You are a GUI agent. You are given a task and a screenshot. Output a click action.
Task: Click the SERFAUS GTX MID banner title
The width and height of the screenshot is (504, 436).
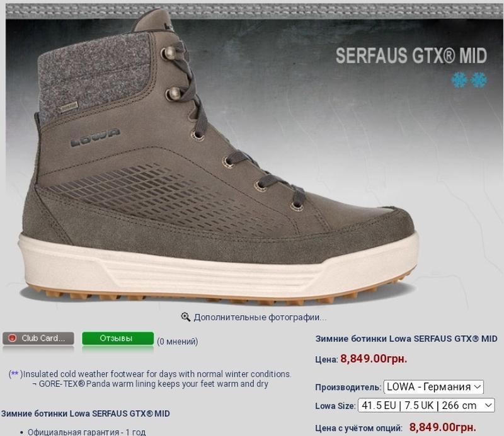pos(411,55)
